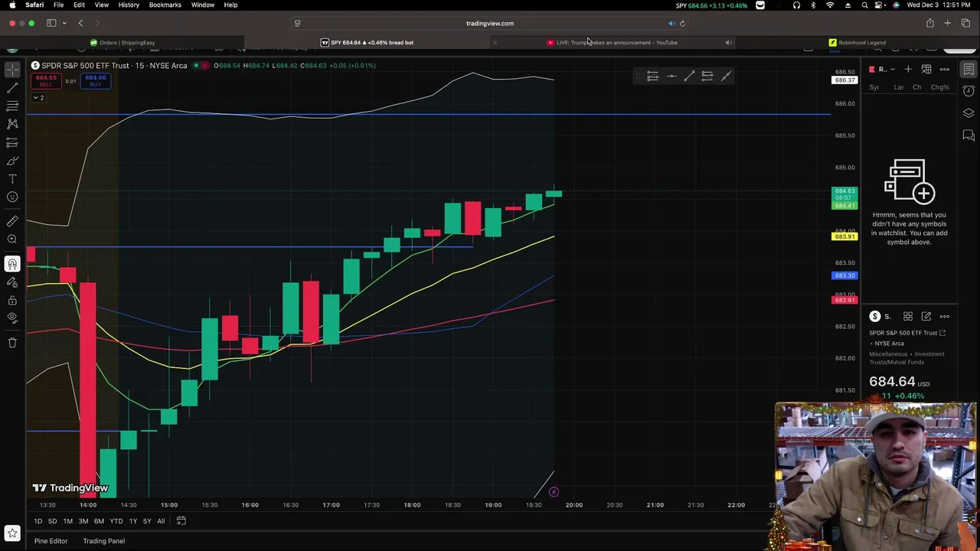Open the Fibonacci retracement tools
This screenshot has height=551, width=980.
12,106
